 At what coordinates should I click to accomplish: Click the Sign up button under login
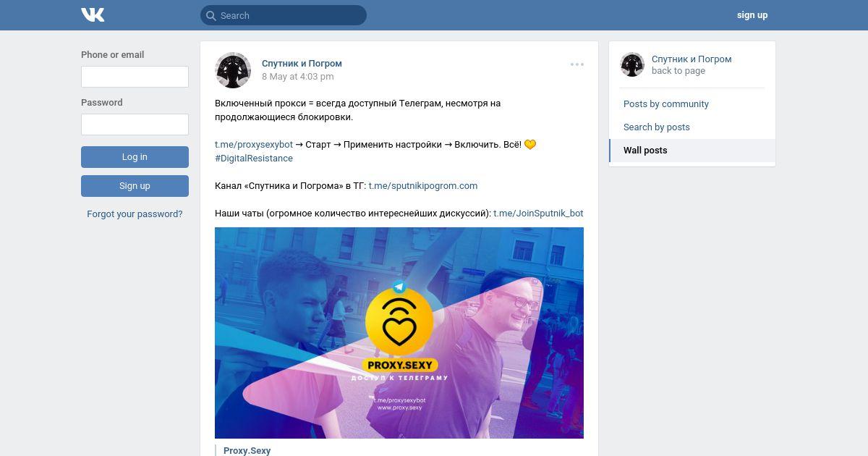[x=135, y=186]
